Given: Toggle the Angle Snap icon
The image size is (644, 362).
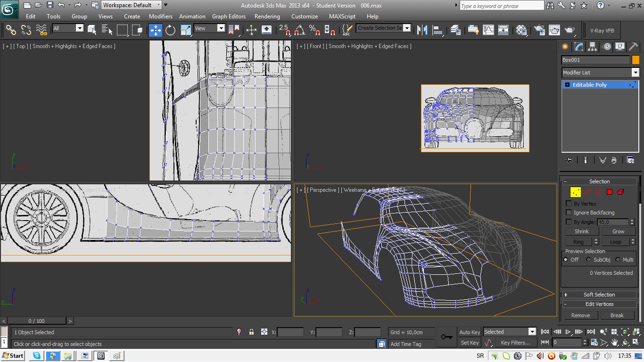Looking at the screenshot, I should tap(300, 30).
